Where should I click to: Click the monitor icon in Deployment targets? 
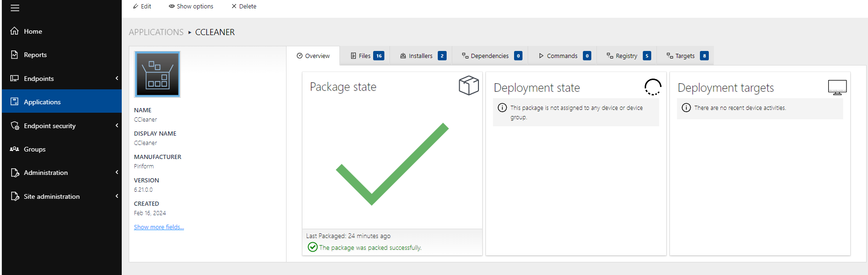837,87
